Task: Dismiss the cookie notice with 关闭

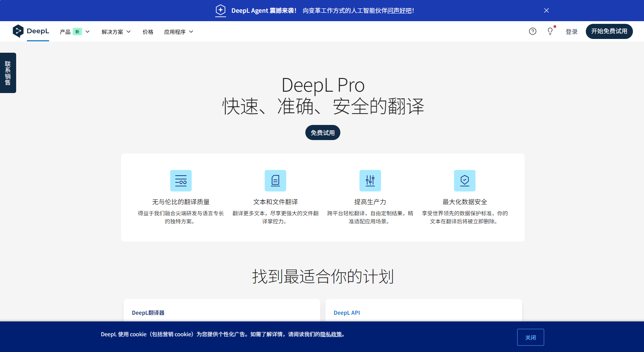Action: [x=530, y=337]
